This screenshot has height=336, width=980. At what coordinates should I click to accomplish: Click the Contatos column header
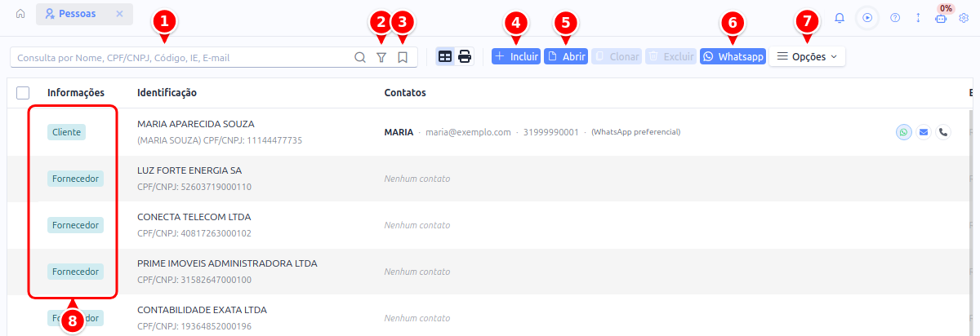point(405,93)
